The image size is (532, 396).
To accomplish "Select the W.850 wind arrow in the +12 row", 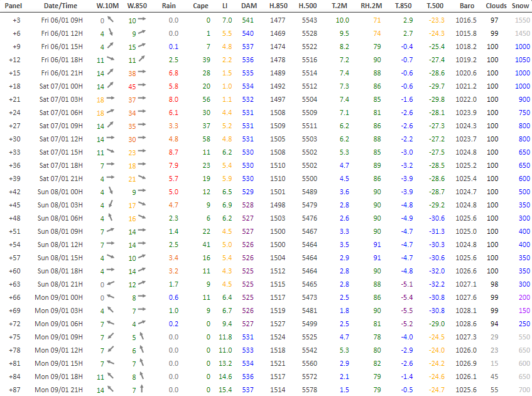I will tap(142, 58).
